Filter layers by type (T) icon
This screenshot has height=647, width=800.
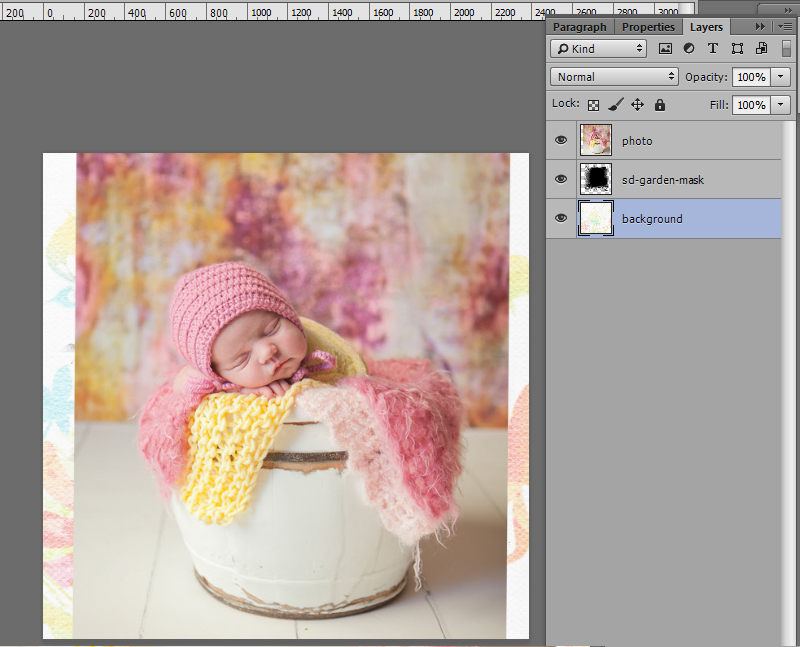pyautogui.click(x=713, y=48)
